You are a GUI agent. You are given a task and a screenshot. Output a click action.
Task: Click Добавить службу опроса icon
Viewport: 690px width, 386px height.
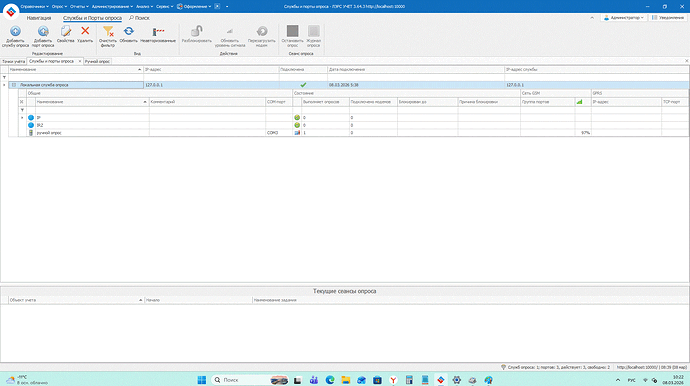15,31
